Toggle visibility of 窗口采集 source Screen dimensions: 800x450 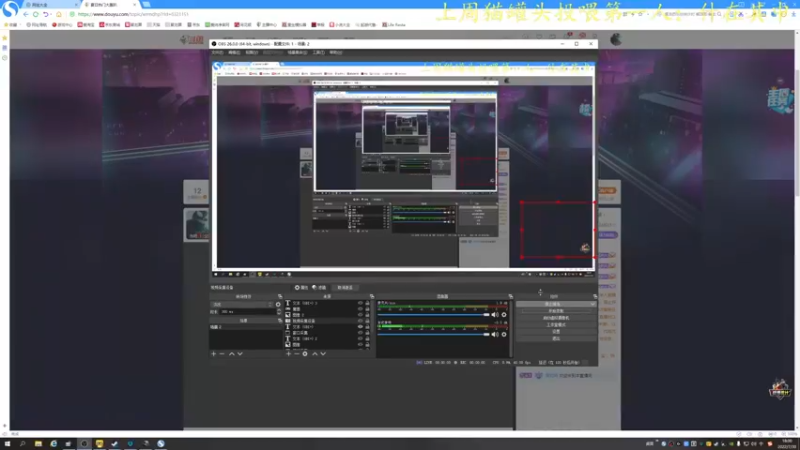(360, 333)
